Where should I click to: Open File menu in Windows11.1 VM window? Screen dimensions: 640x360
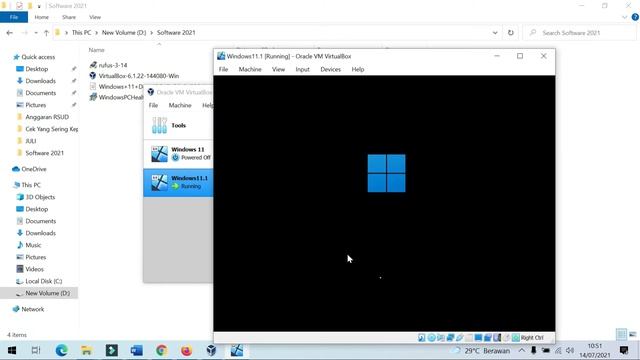(x=223, y=69)
